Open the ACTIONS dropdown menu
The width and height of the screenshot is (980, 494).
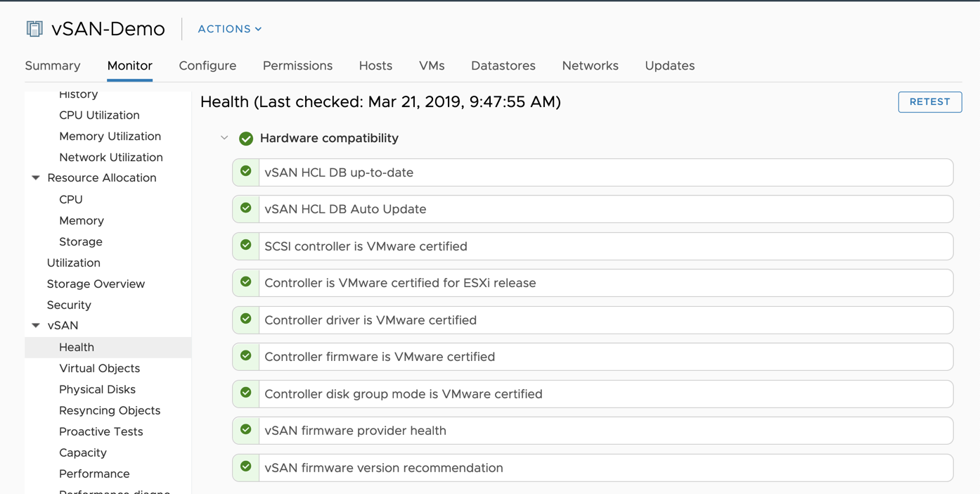(x=229, y=29)
